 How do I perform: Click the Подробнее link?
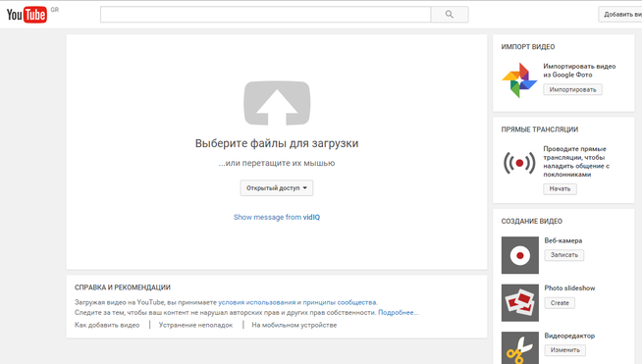pyautogui.click(x=398, y=312)
